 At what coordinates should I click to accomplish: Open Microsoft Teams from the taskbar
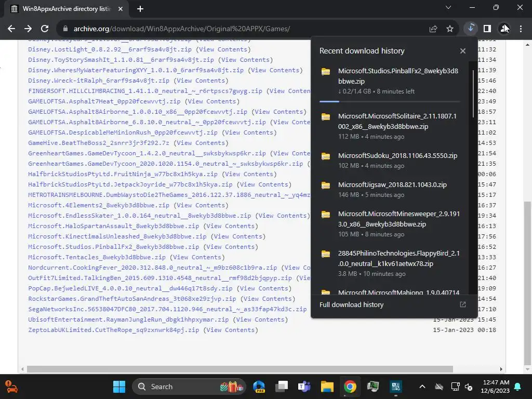pyautogui.click(x=304, y=387)
